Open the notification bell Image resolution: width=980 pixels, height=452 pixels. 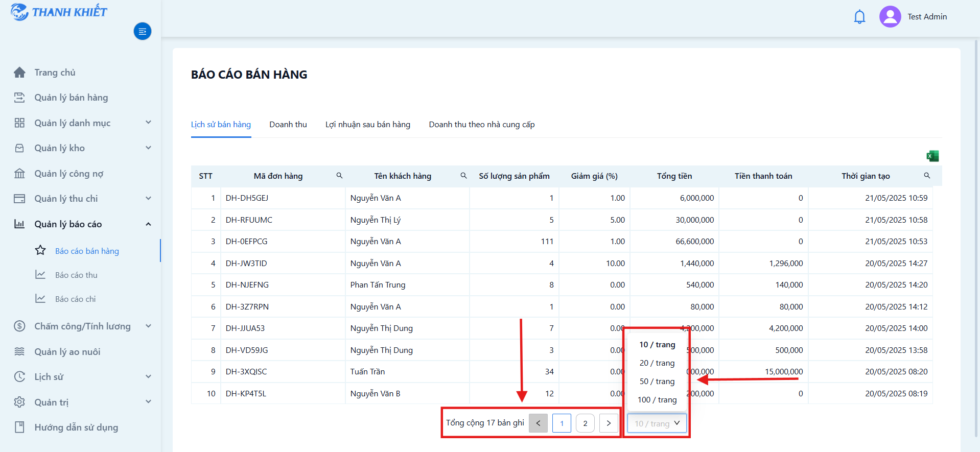click(x=859, y=17)
